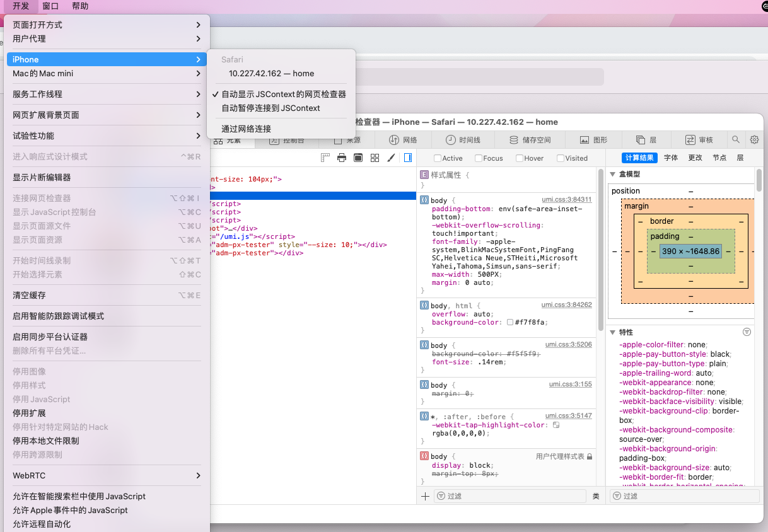Click the lock icon beside 用户代理样式表
The image size is (768, 532).
click(x=590, y=456)
